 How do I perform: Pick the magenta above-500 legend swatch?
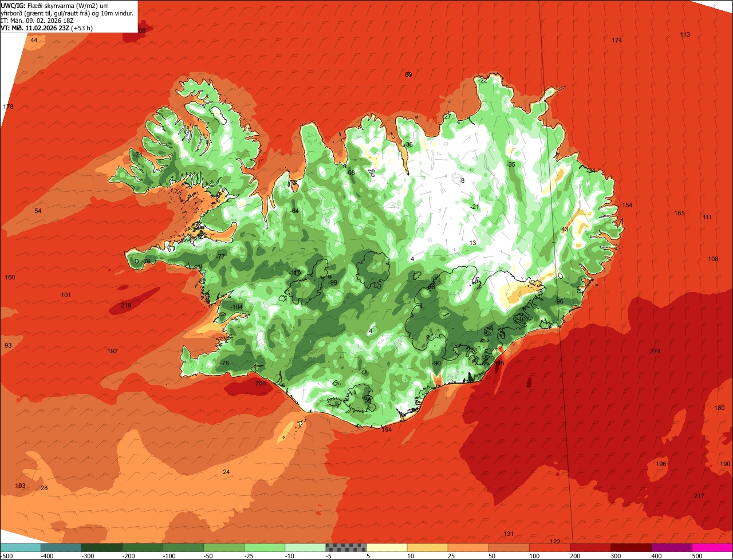[712, 547]
